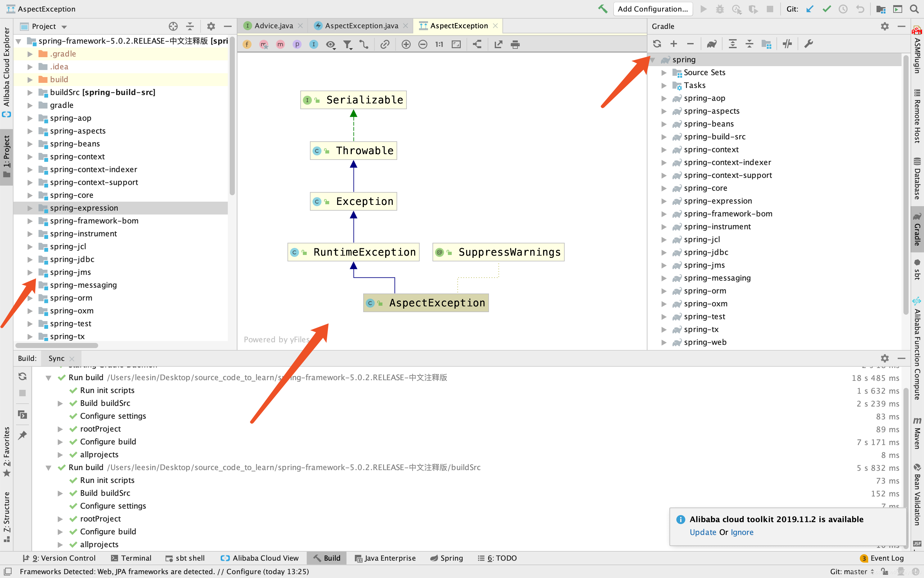Export diagram to file

[498, 44]
